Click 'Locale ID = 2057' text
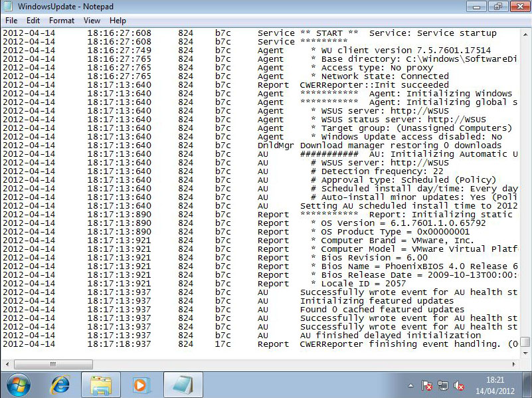 364,283
